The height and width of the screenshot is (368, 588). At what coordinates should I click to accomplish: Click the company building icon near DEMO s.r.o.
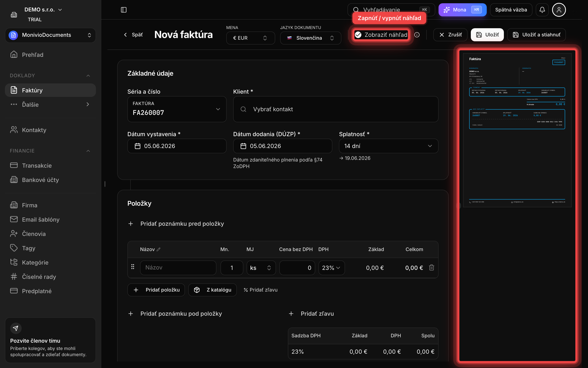pos(14,15)
